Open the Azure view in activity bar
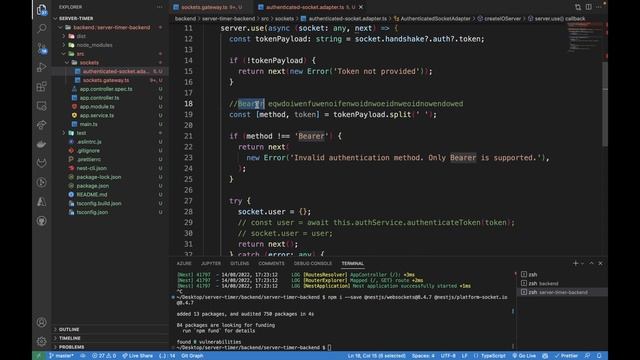This screenshot has height=360, width=640. pyautogui.click(x=42, y=202)
